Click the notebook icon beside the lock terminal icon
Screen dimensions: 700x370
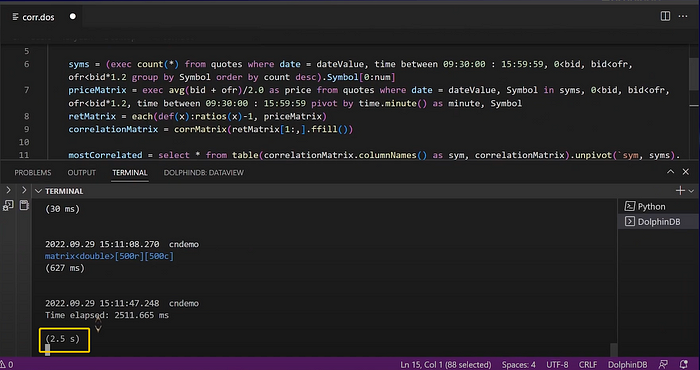coord(24,205)
